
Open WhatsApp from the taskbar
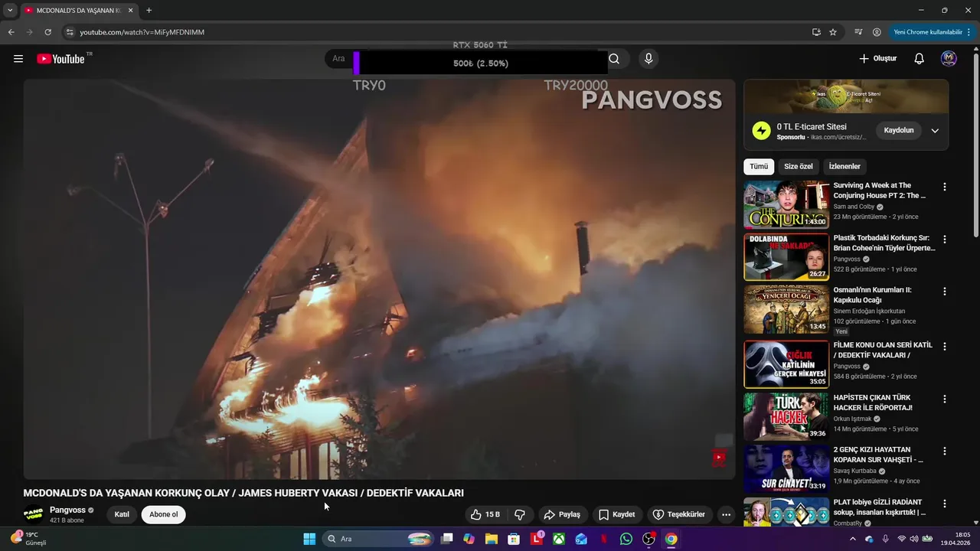pyautogui.click(x=626, y=539)
